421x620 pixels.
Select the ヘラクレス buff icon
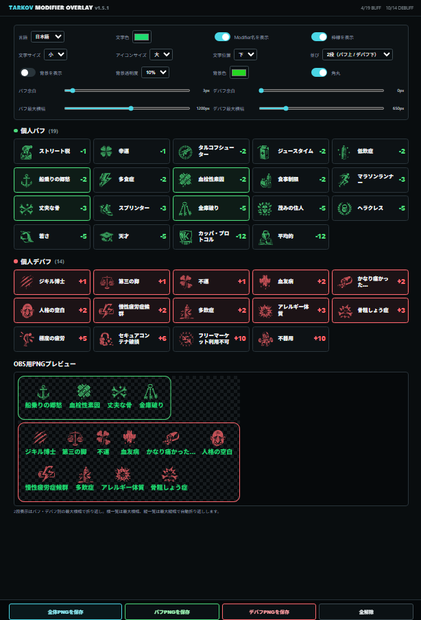pos(344,208)
